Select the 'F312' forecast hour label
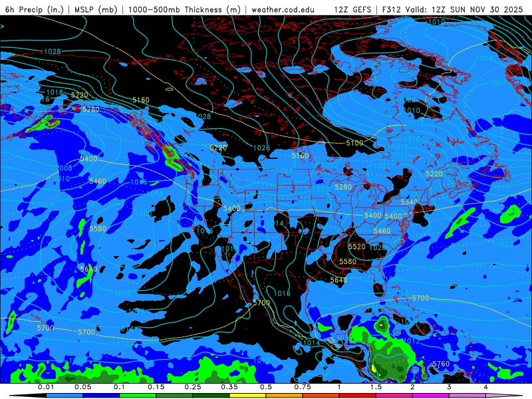The width and height of the screenshot is (532, 399). coord(392,9)
